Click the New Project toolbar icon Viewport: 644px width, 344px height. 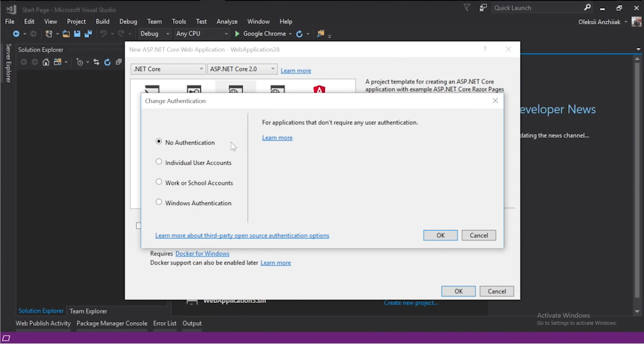point(49,34)
